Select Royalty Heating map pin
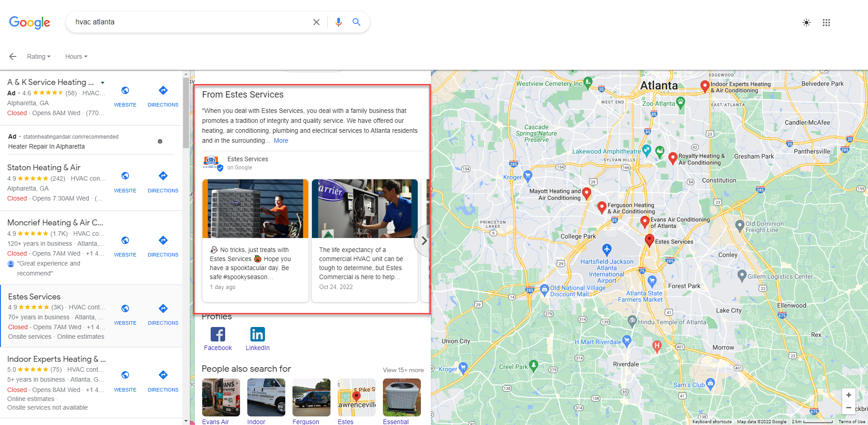This screenshot has height=425, width=868. (673, 158)
